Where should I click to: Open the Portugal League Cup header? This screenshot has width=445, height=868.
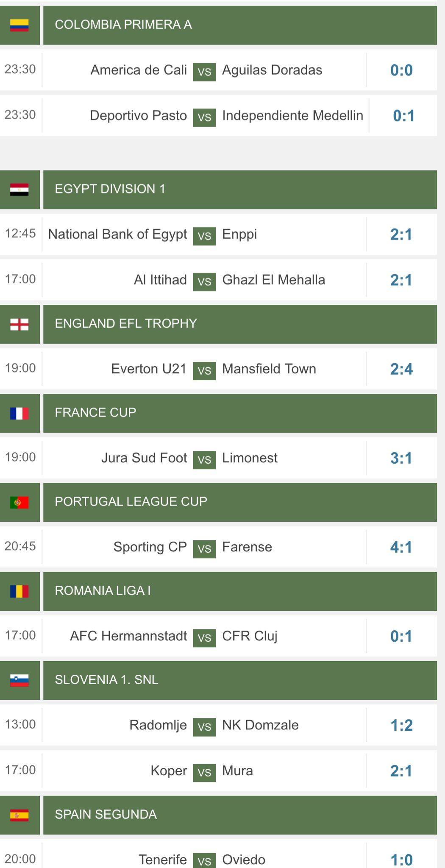[240, 502]
